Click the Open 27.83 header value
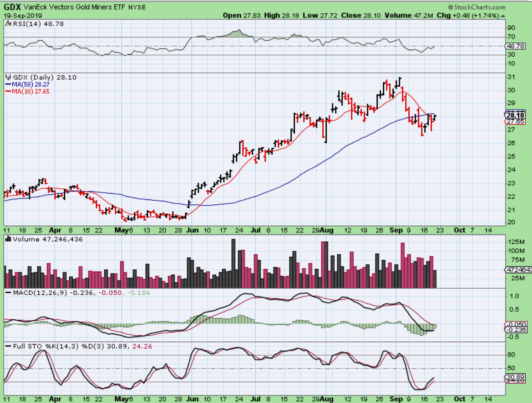532x403 pixels. pos(242,16)
